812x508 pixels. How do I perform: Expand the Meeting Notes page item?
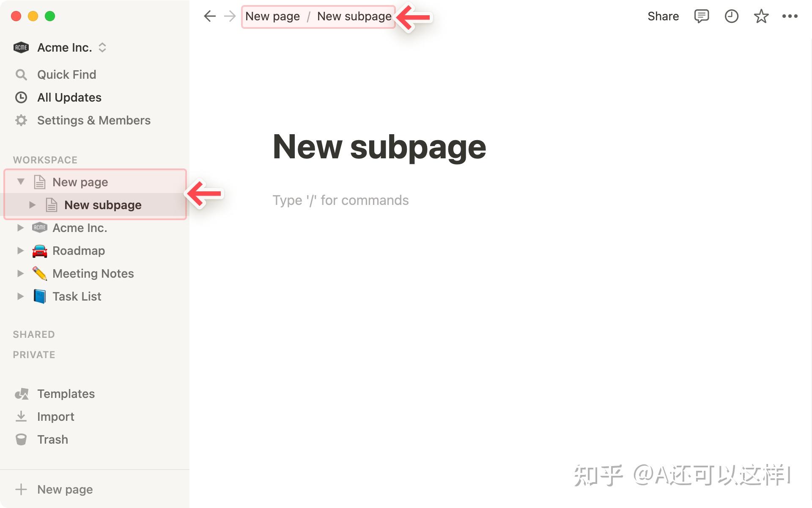coord(20,273)
